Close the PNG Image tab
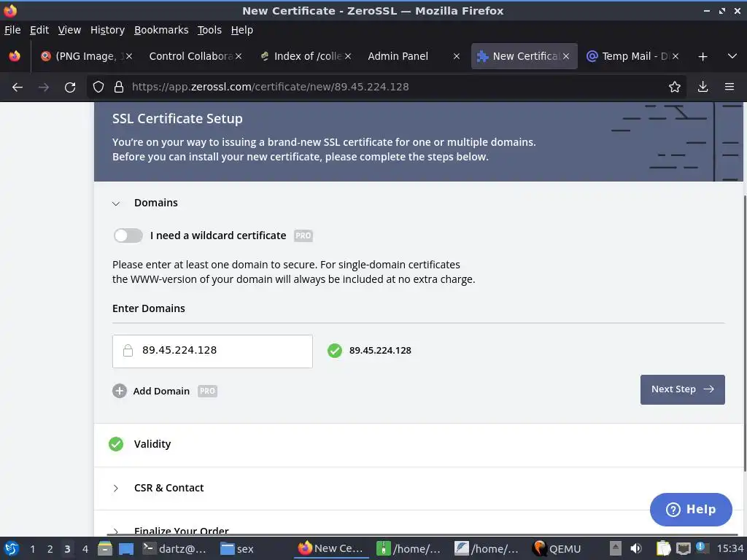Viewport: 747px width, 560px height. 129,56
